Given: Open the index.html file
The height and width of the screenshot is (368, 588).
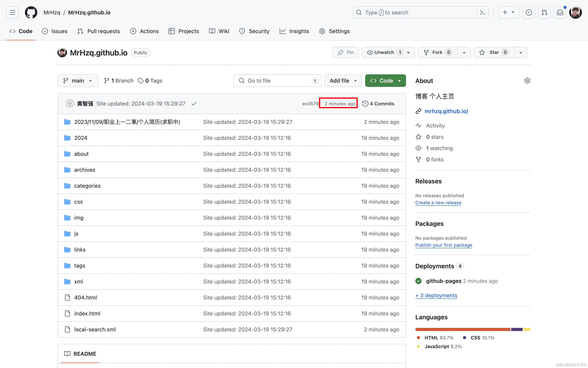Looking at the screenshot, I should point(87,313).
